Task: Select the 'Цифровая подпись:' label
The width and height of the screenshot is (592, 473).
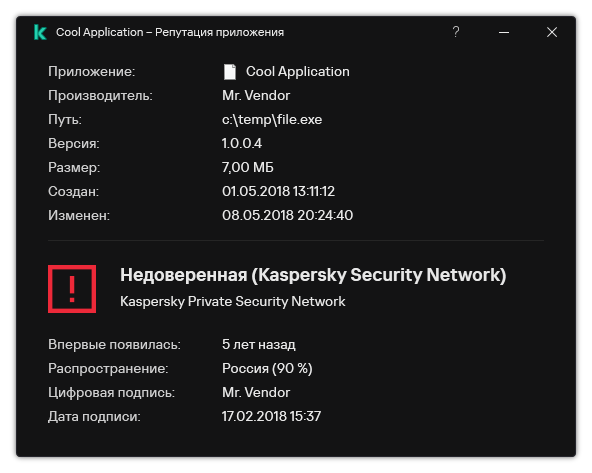Action: (111, 393)
